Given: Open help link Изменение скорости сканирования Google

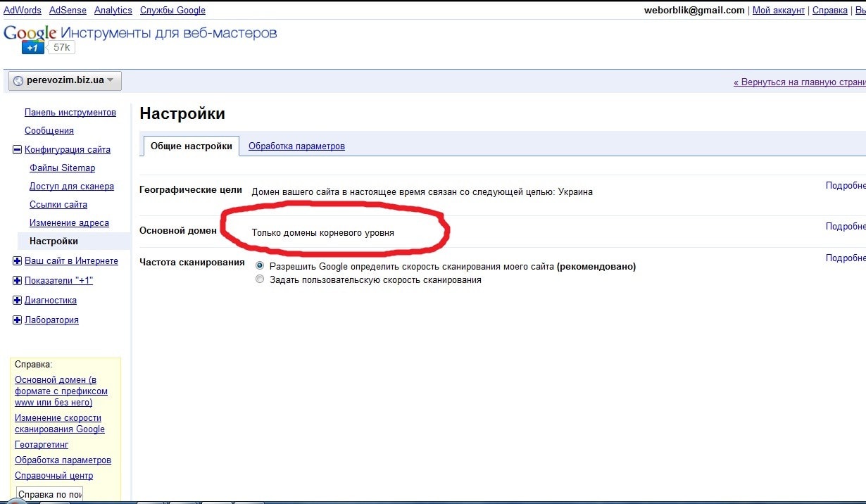Looking at the screenshot, I should (60, 424).
